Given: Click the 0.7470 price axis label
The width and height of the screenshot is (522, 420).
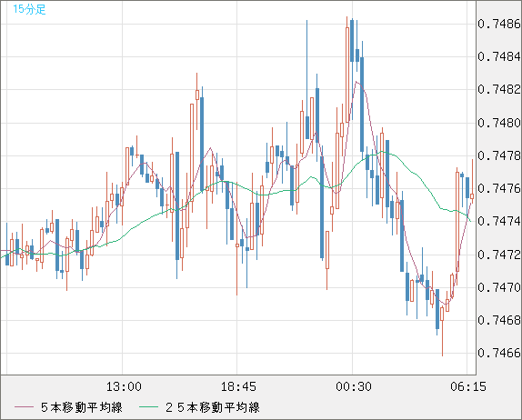Looking at the screenshot, I should 499,287.
